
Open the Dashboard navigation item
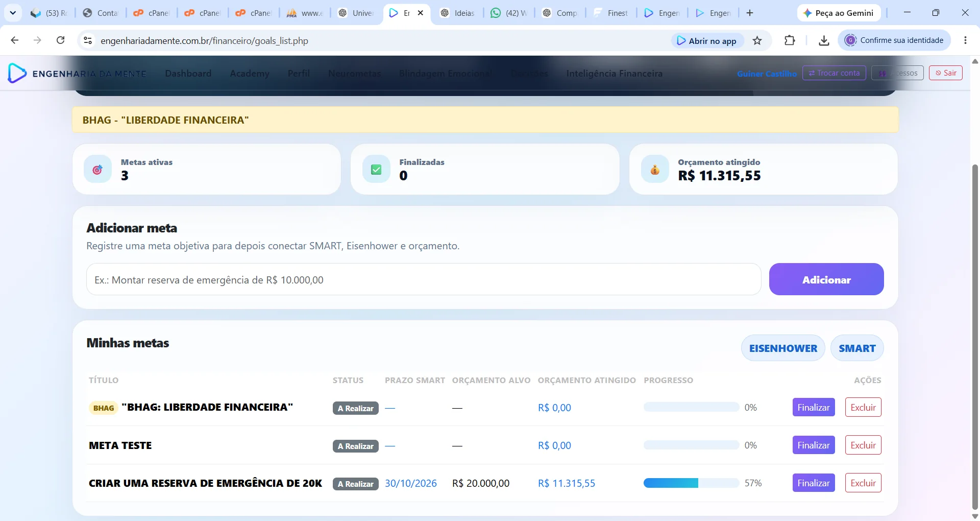point(188,73)
